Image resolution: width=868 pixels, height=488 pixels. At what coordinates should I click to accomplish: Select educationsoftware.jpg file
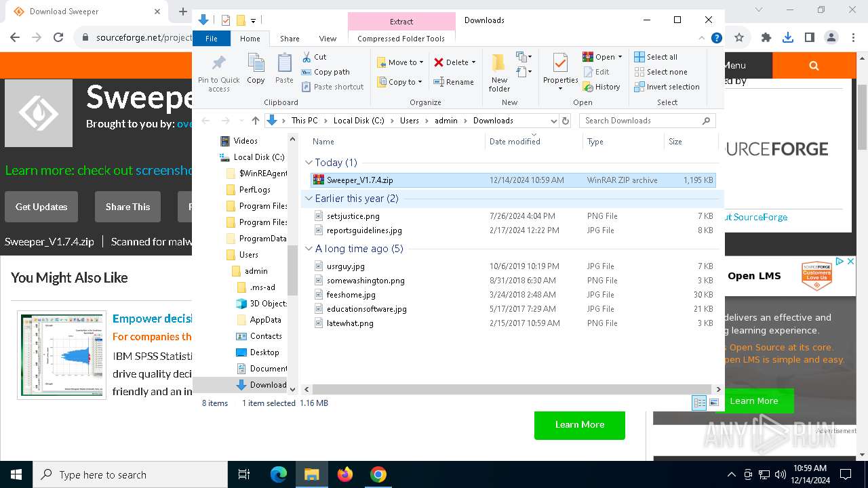pos(513,309)
